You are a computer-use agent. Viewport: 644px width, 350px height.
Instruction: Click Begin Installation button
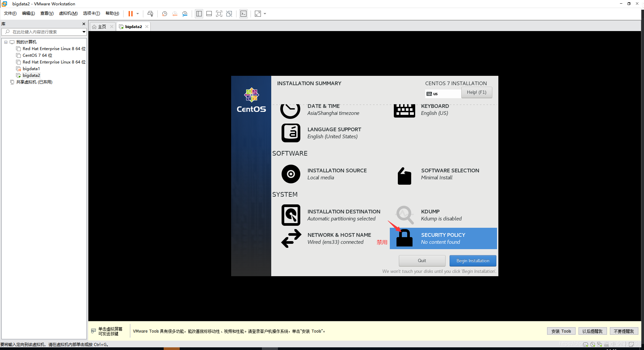tap(473, 261)
